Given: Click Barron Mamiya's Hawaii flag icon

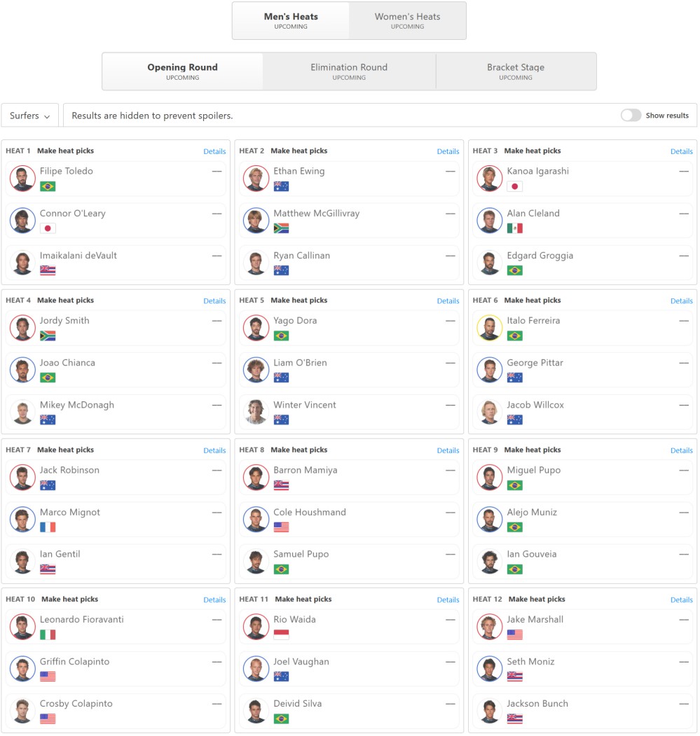Looking at the screenshot, I should click(281, 485).
